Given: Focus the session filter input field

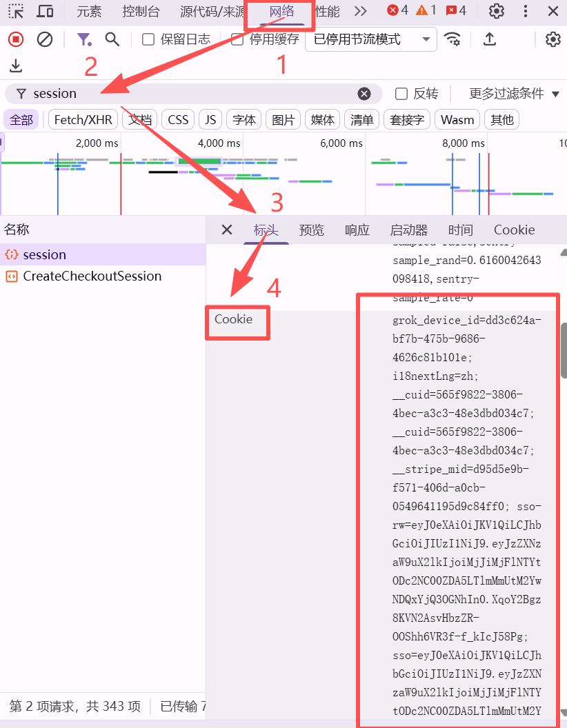Looking at the screenshot, I should [193, 94].
